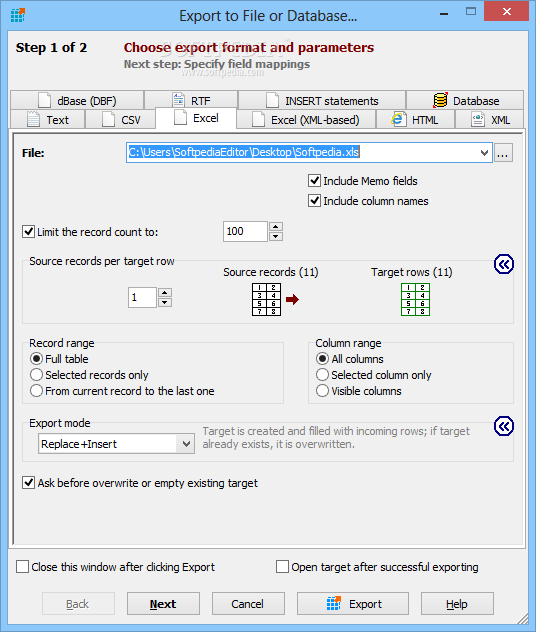Collapse the Source records per target row section
Viewport: 536px width, 632px height.
click(x=503, y=264)
